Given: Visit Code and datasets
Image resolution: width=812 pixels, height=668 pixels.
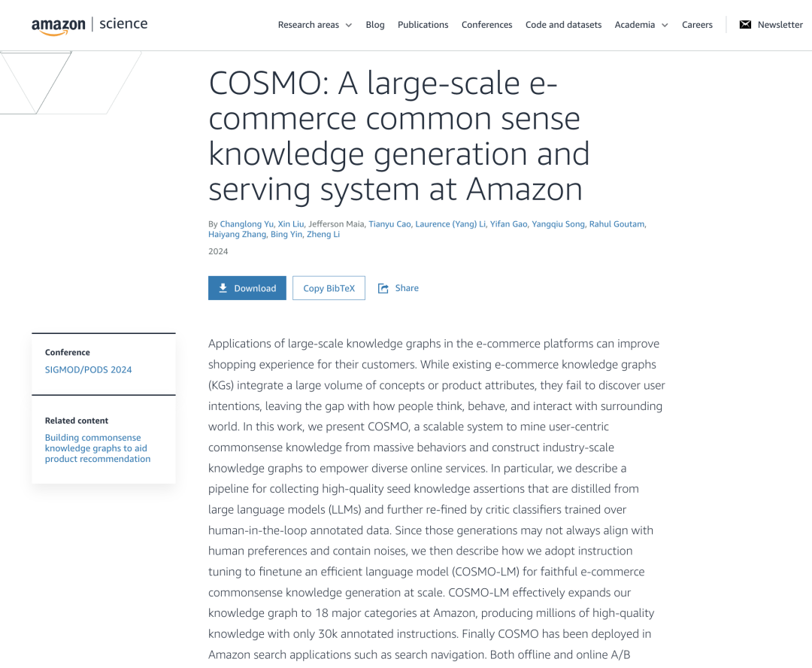Looking at the screenshot, I should (x=563, y=25).
